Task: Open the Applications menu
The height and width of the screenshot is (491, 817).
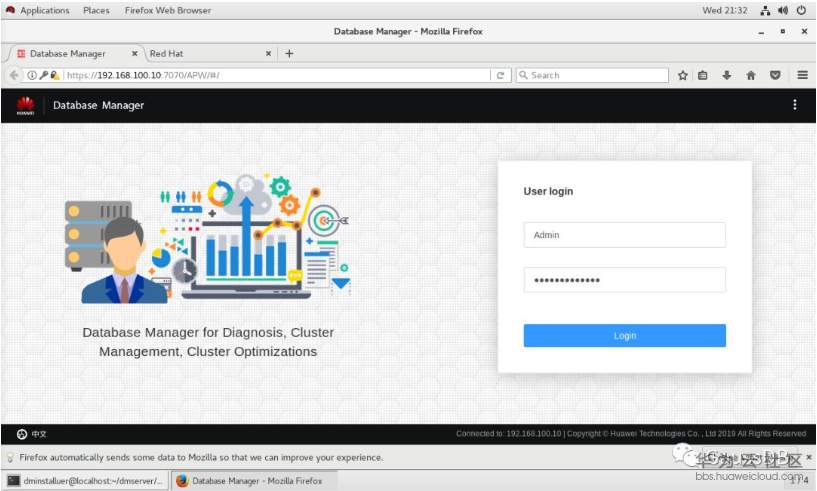Action: tap(44, 10)
